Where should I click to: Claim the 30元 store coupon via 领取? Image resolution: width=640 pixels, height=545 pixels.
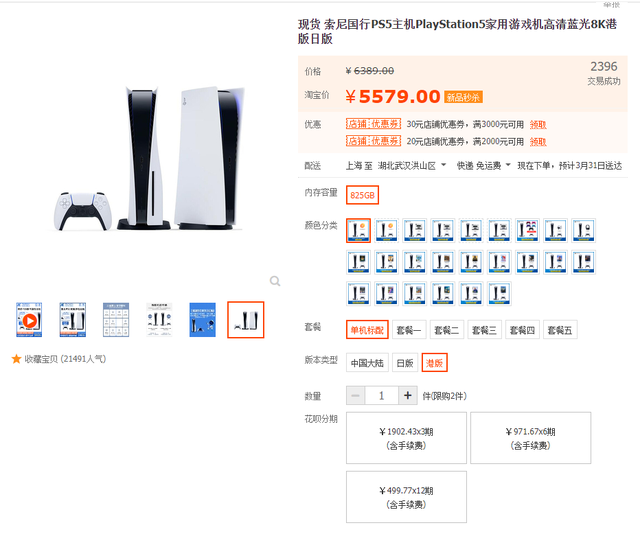(x=538, y=125)
